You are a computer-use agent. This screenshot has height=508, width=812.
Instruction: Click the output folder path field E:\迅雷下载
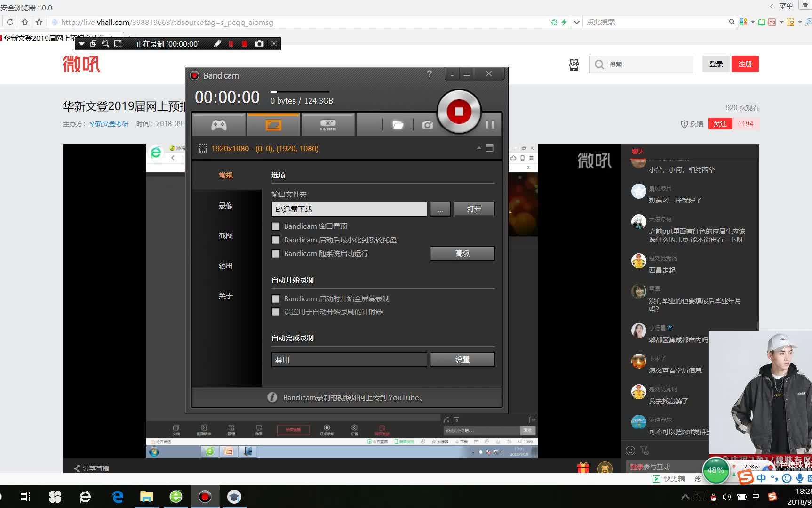[349, 209]
